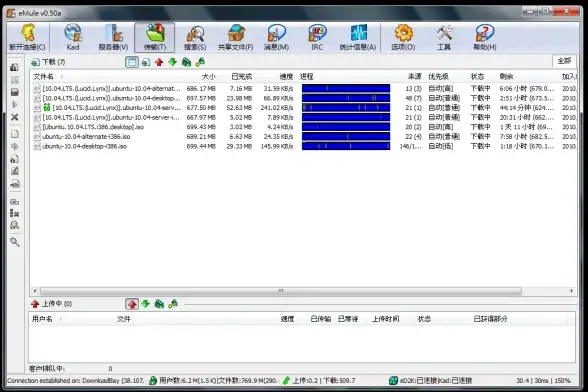Open the Kad network window

click(x=73, y=37)
